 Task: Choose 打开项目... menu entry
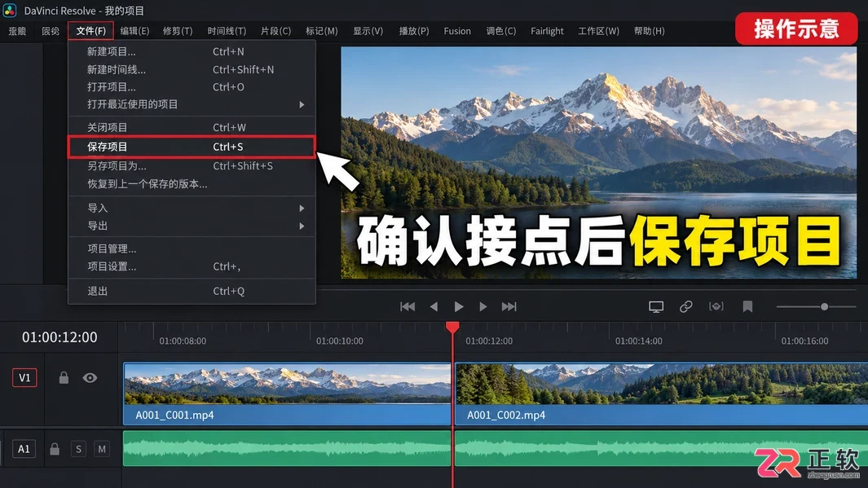click(191, 87)
